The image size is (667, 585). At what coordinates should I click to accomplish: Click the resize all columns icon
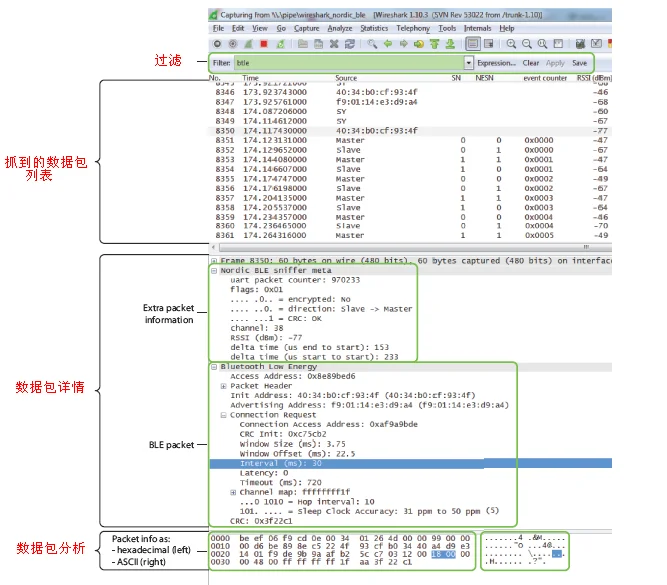pos(558,44)
